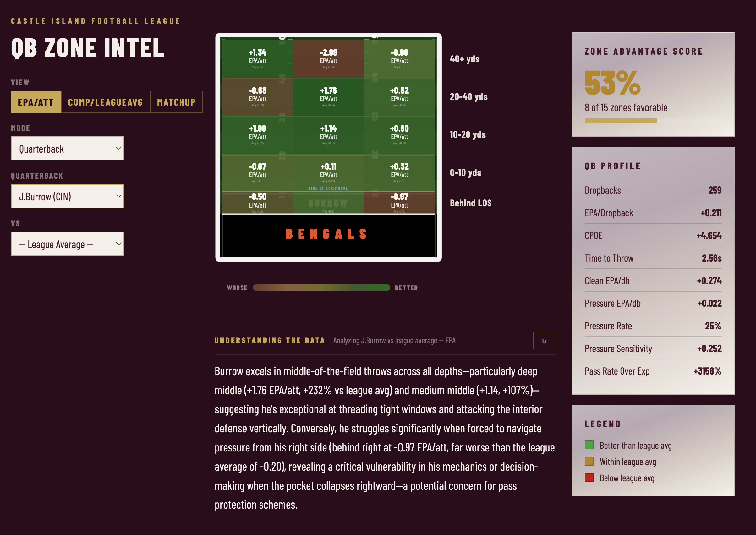The width and height of the screenshot is (756, 535).
Task: Click the -2.99 EPA/att deep middle zone
Action: [x=328, y=59]
